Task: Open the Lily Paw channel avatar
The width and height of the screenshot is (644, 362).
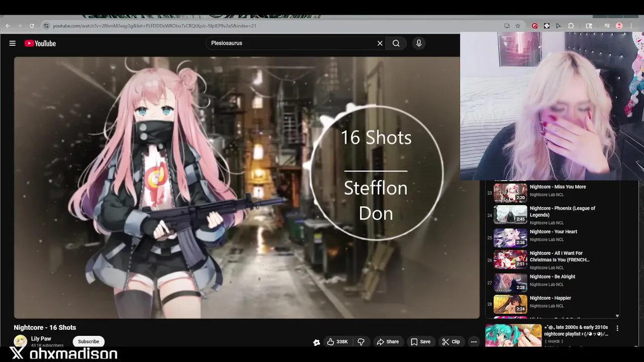Action: pyautogui.click(x=21, y=341)
